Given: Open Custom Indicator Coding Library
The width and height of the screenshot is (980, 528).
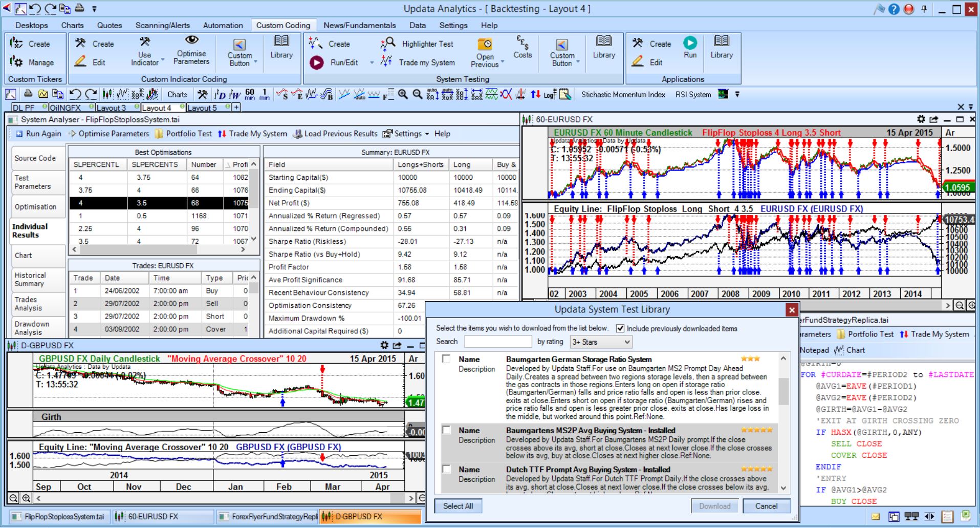Looking at the screenshot, I should click(281, 47).
